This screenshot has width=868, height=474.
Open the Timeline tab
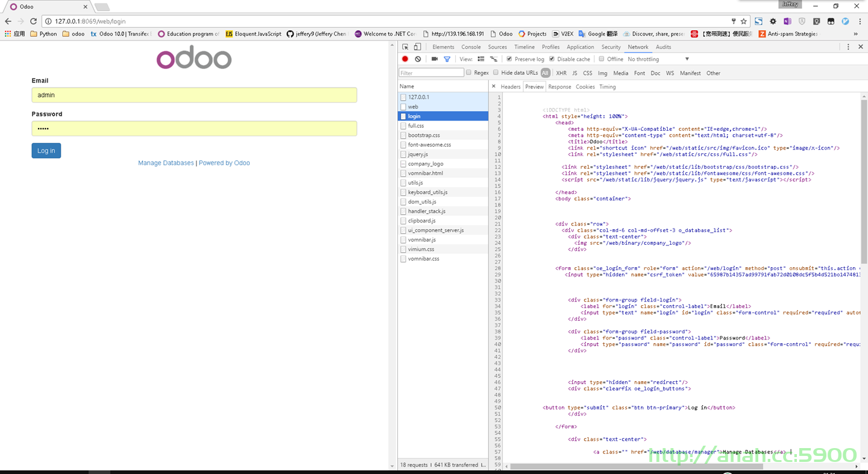pyautogui.click(x=524, y=47)
